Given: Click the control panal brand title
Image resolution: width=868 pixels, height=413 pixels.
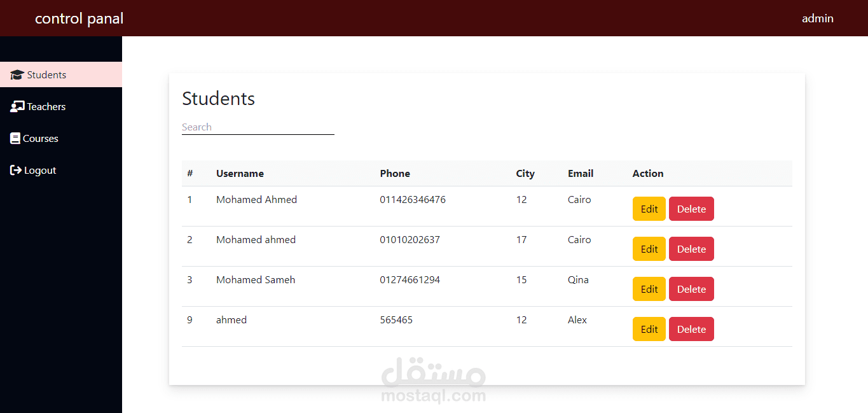Looking at the screenshot, I should click(79, 18).
